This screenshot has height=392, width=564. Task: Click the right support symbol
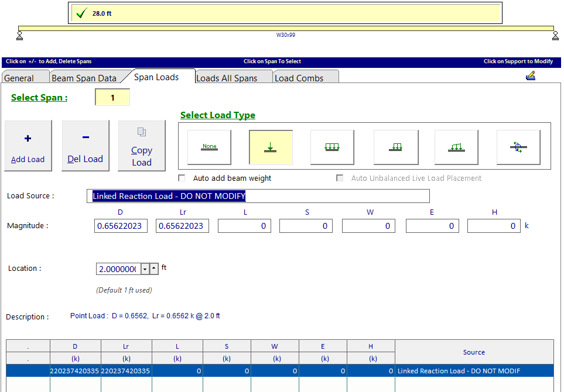555,36
